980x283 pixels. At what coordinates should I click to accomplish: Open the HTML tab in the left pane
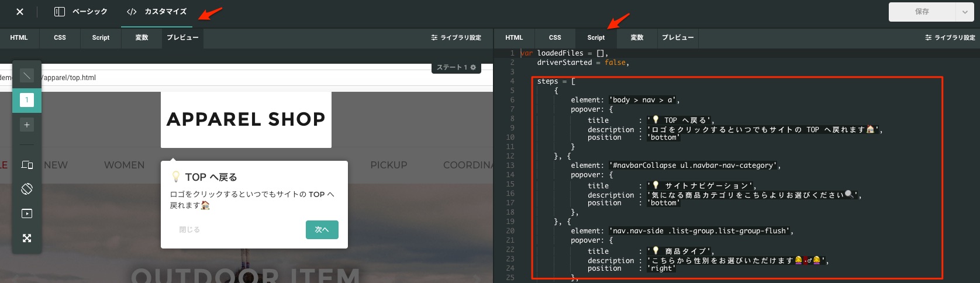[x=19, y=37]
